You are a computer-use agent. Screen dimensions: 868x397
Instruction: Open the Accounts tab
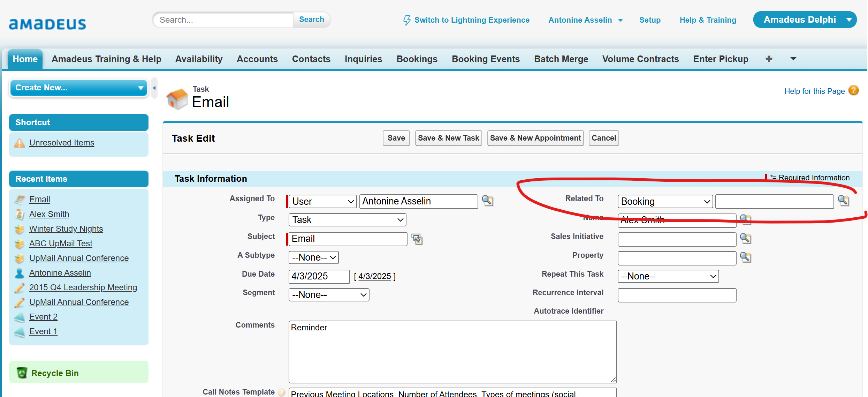coord(257,59)
